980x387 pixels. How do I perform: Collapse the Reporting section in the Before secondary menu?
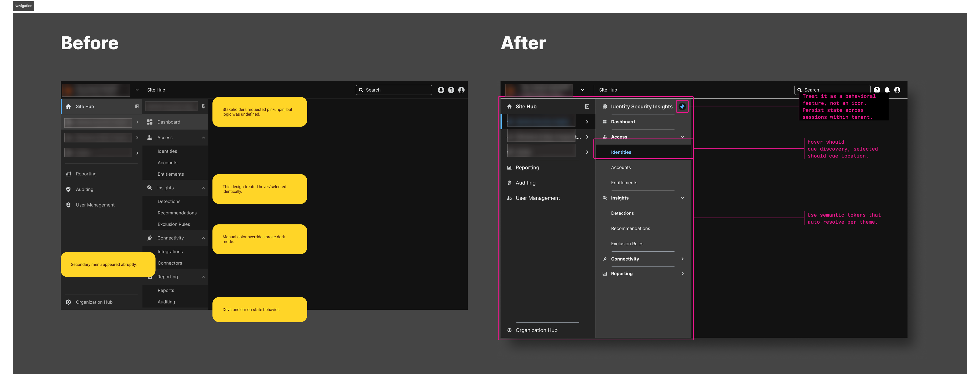point(204,277)
